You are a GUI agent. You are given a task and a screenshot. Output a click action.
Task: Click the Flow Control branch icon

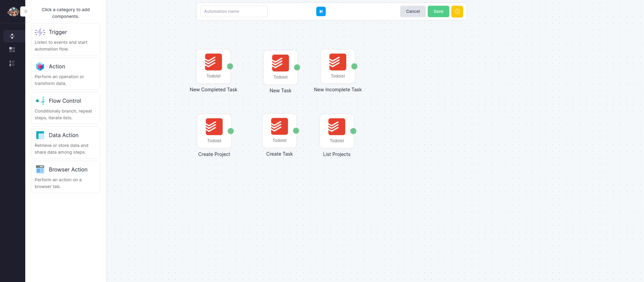click(40, 101)
